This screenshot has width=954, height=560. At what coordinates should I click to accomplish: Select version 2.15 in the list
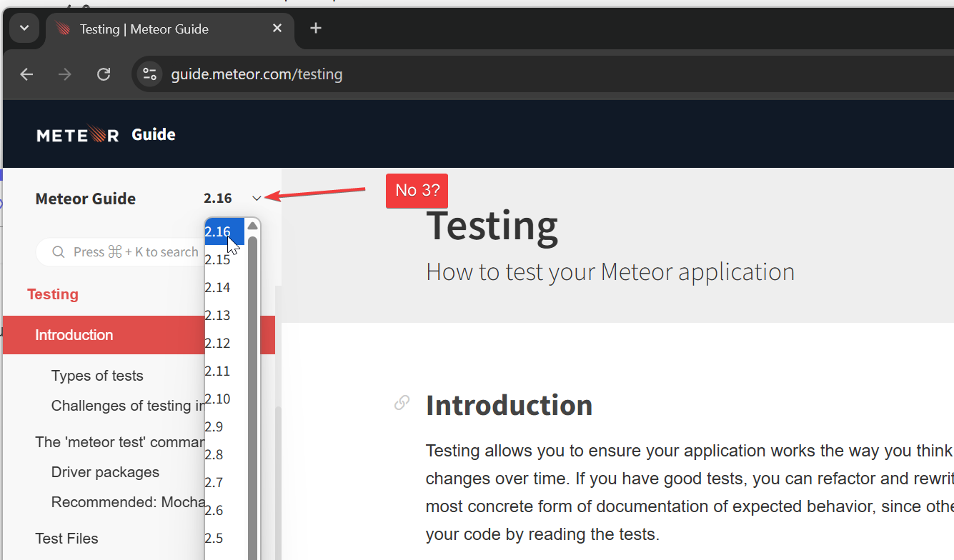click(x=224, y=259)
